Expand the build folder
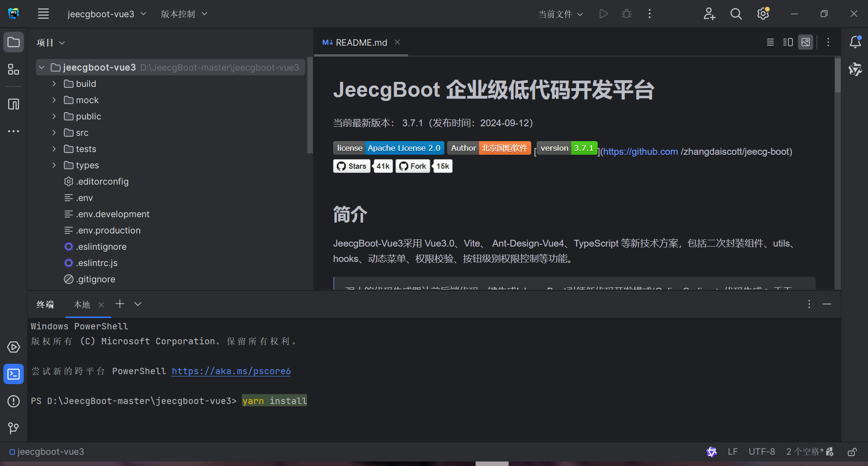 coord(54,84)
